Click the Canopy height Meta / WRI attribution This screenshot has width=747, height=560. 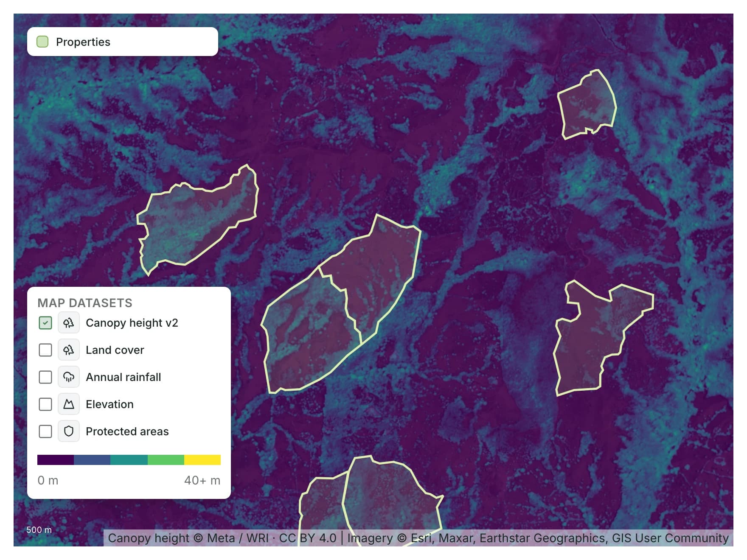pos(188,538)
